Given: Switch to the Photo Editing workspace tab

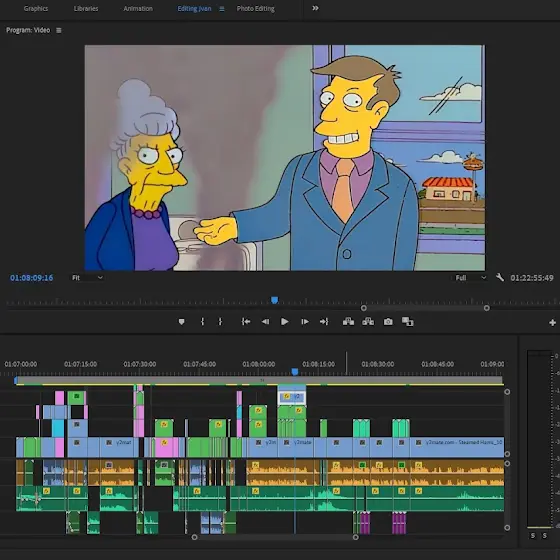Looking at the screenshot, I should 256,9.
